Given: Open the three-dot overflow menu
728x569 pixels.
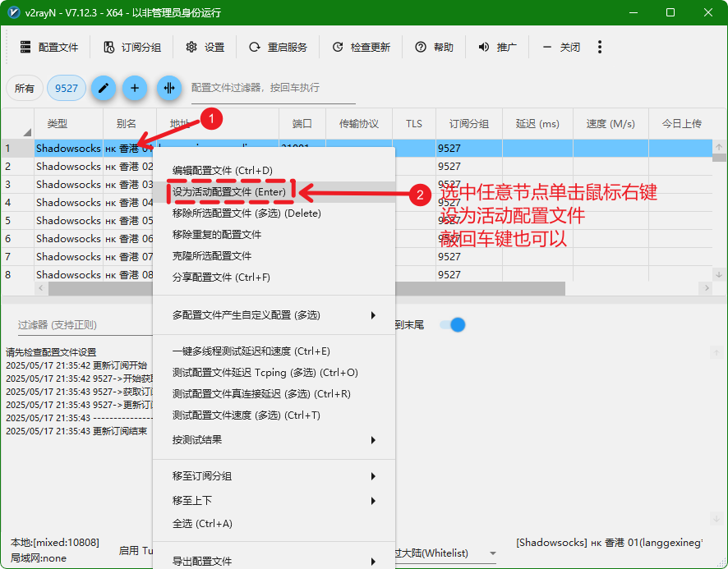Looking at the screenshot, I should point(600,47).
